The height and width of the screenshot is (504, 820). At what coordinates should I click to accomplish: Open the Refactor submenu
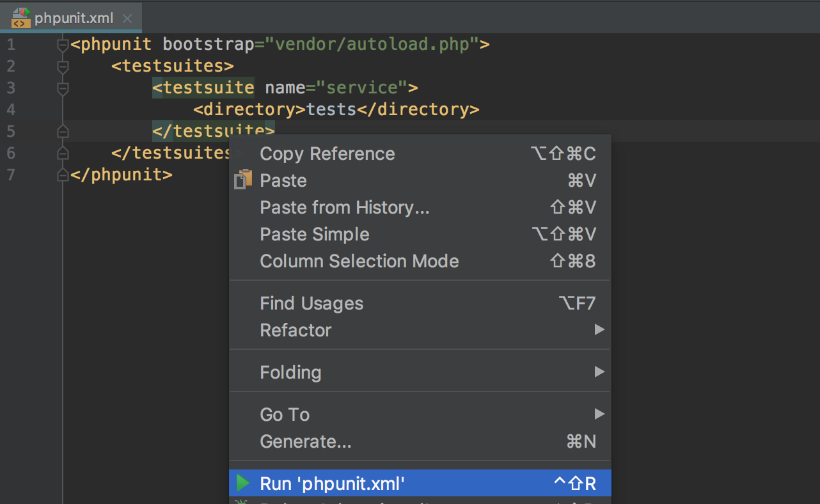coord(296,330)
